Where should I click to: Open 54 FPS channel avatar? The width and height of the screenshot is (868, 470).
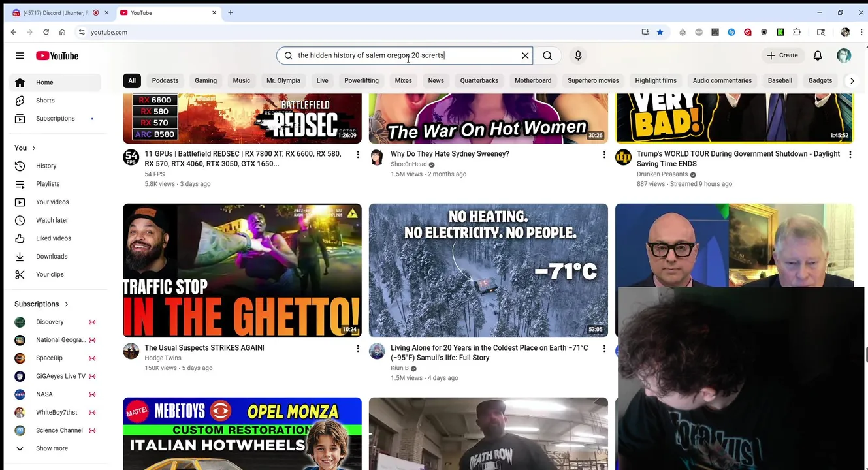(131, 157)
